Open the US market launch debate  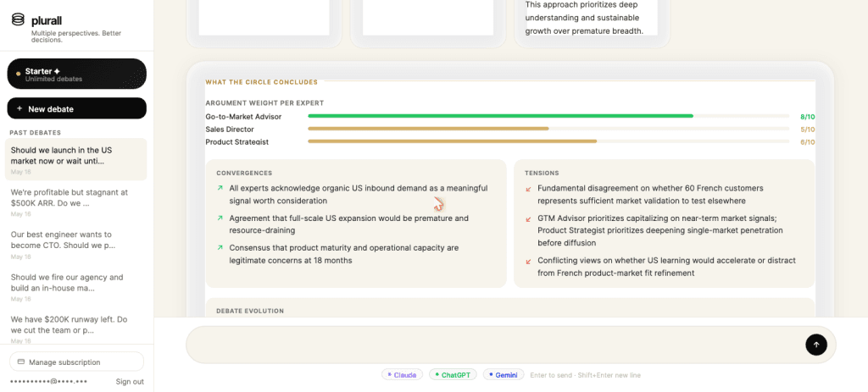coord(75,159)
